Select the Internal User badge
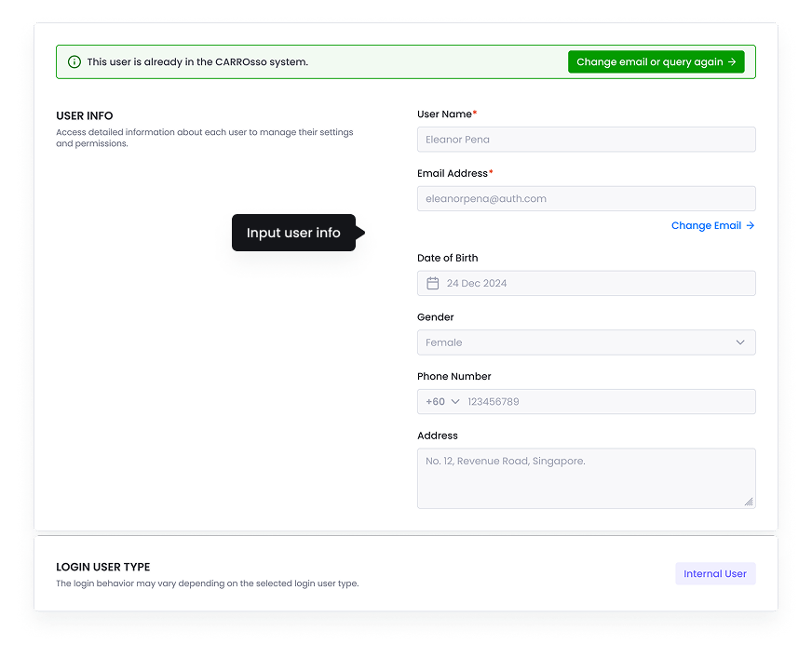 (x=715, y=573)
